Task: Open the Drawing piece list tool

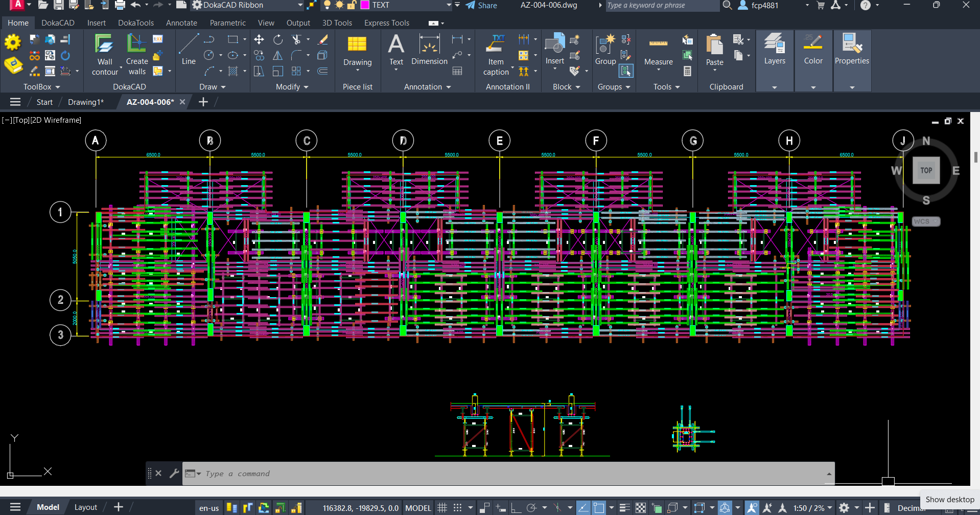Action: [x=357, y=53]
